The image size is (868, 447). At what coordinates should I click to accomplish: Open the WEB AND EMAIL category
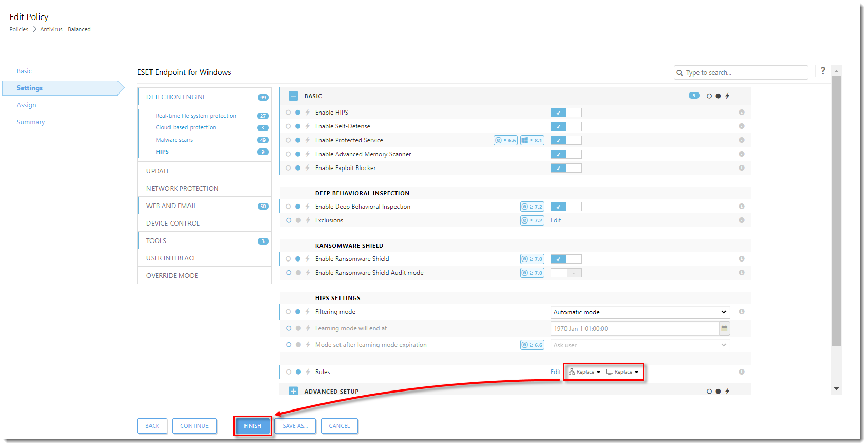(172, 206)
